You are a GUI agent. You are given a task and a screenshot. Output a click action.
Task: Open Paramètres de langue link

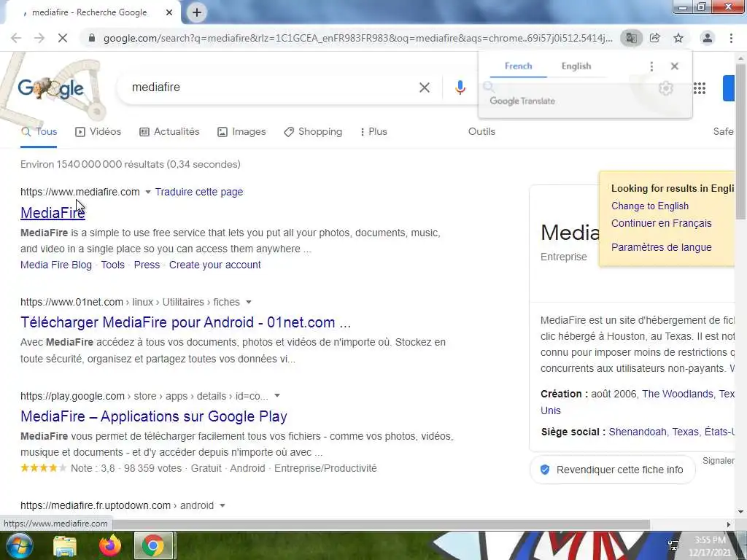point(661,247)
